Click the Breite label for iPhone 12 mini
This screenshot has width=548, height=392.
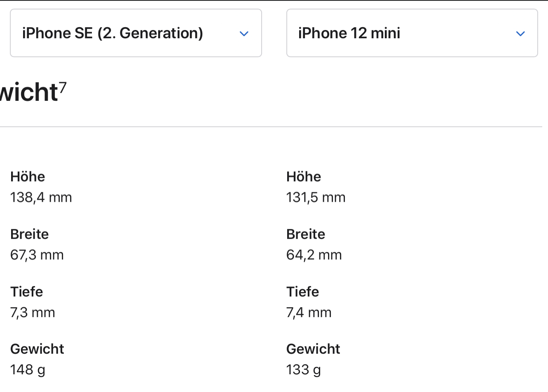tap(306, 234)
